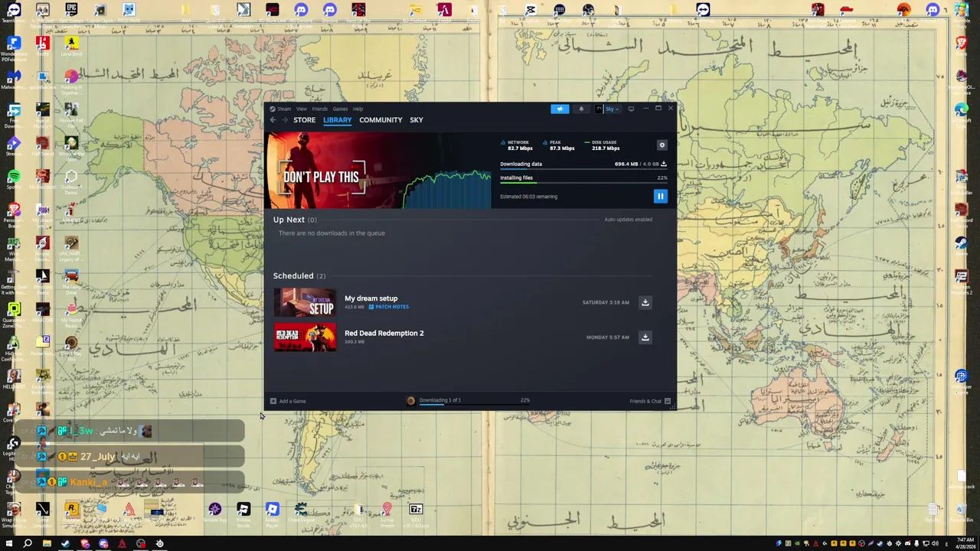The width and height of the screenshot is (980, 551).
Task: Click Add a Game button
Action: pos(288,401)
